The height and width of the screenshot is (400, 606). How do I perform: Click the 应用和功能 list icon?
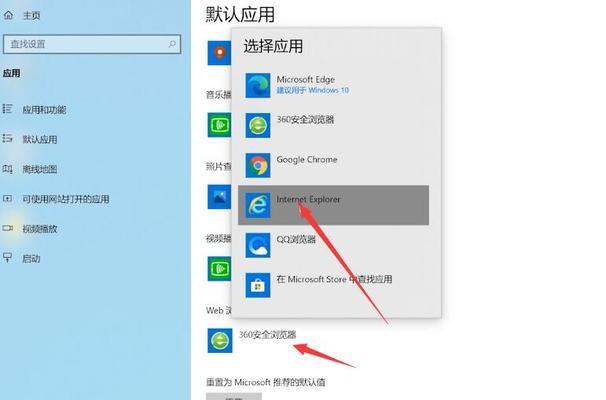tap(7, 109)
